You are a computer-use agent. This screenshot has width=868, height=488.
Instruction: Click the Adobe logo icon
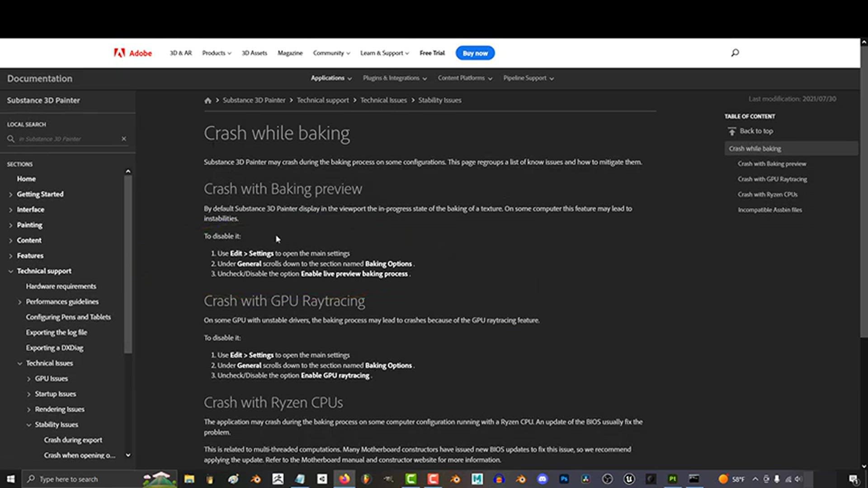(119, 53)
